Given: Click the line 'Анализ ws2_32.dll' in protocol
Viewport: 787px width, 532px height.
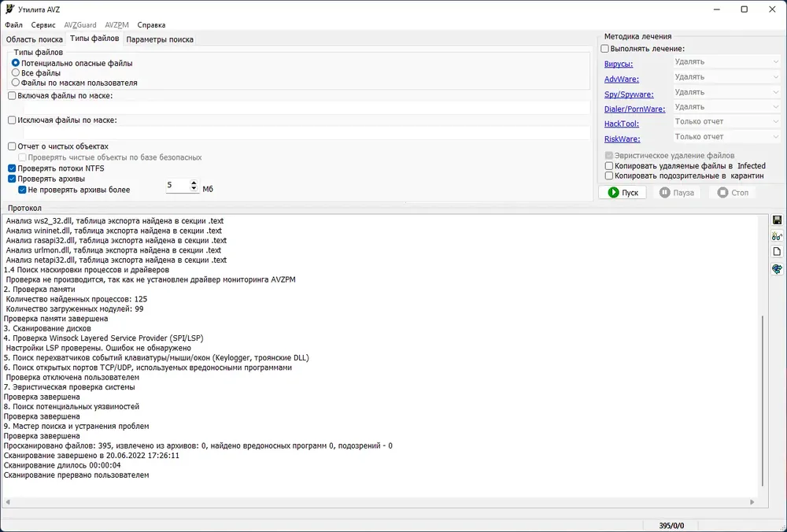Looking at the screenshot, I should pos(115,221).
